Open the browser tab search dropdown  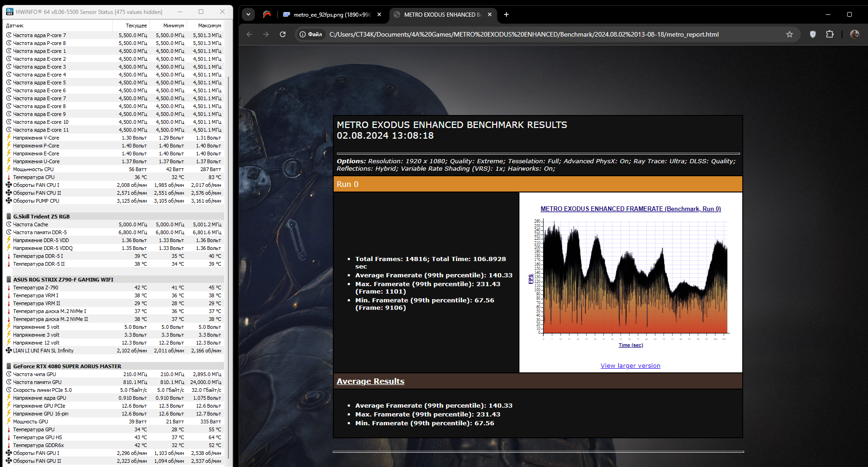(248, 14)
